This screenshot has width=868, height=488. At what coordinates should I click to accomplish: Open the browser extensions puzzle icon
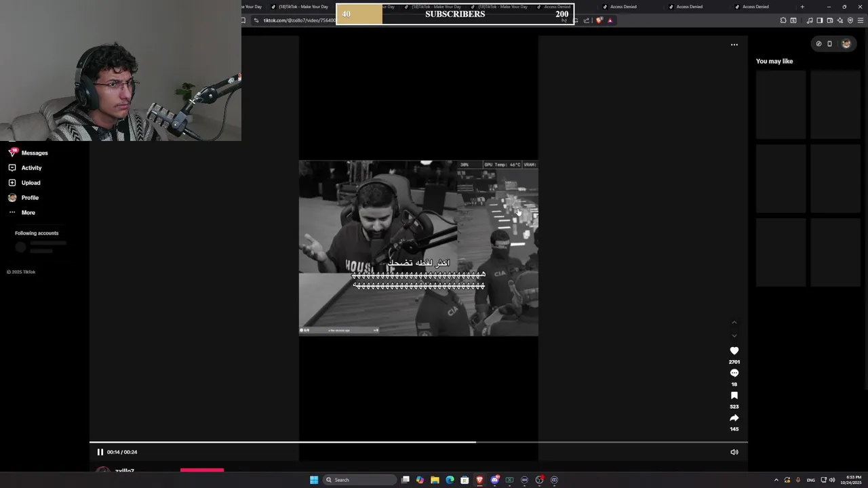(x=783, y=20)
